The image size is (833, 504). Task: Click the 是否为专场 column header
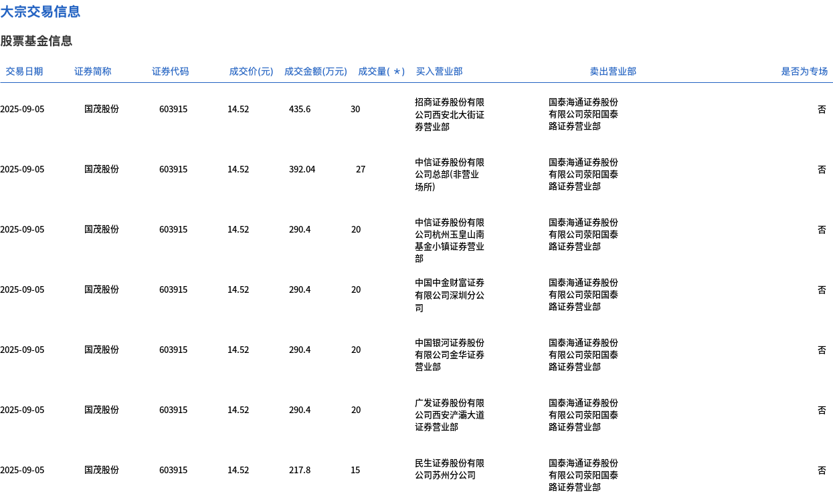[804, 72]
